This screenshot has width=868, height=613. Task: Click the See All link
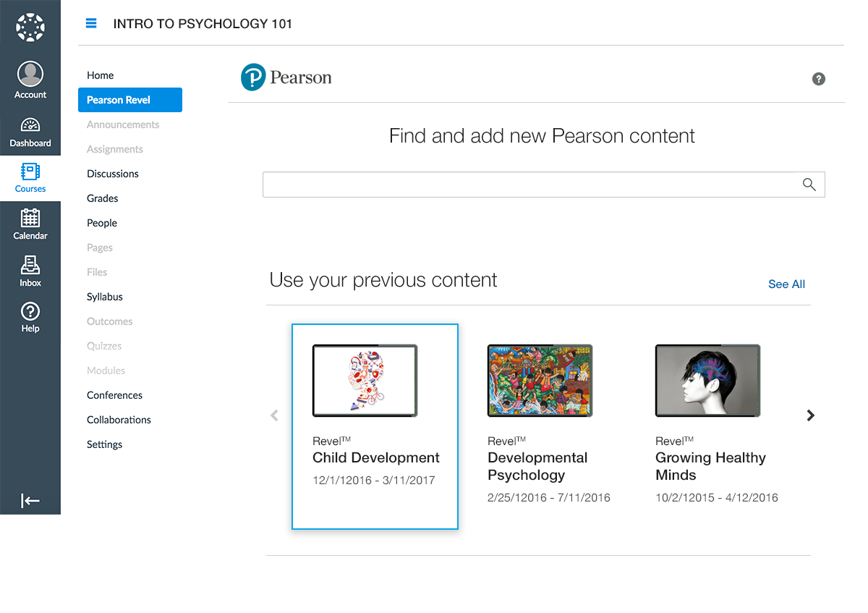[x=786, y=284]
